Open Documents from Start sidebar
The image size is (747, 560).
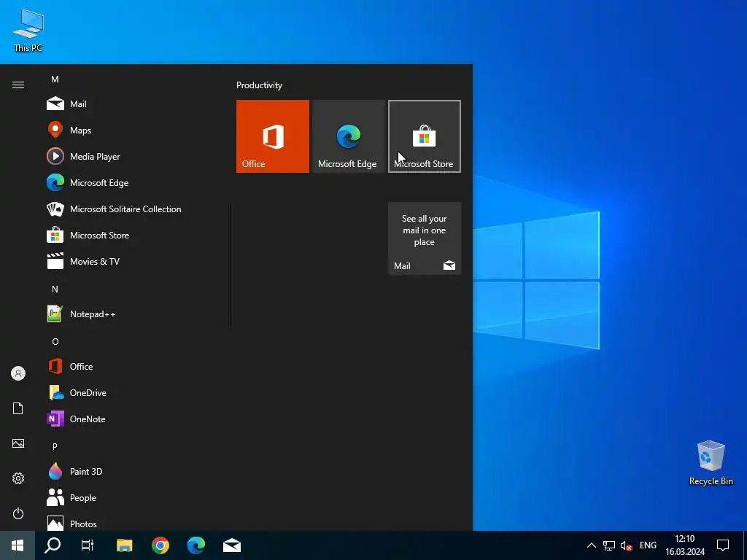pyautogui.click(x=18, y=408)
